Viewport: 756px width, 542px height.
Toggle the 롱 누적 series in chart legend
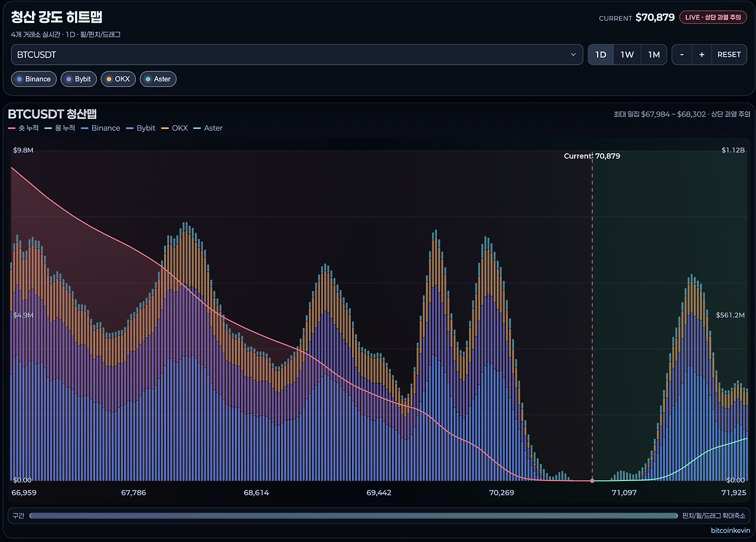60,128
